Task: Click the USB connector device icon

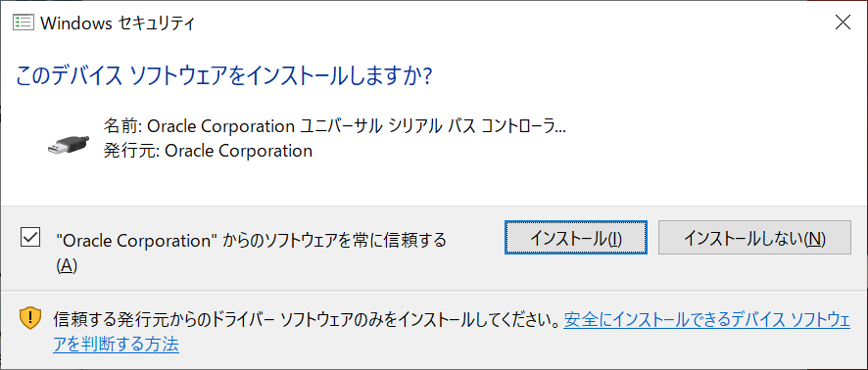Action: pos(67,144)
